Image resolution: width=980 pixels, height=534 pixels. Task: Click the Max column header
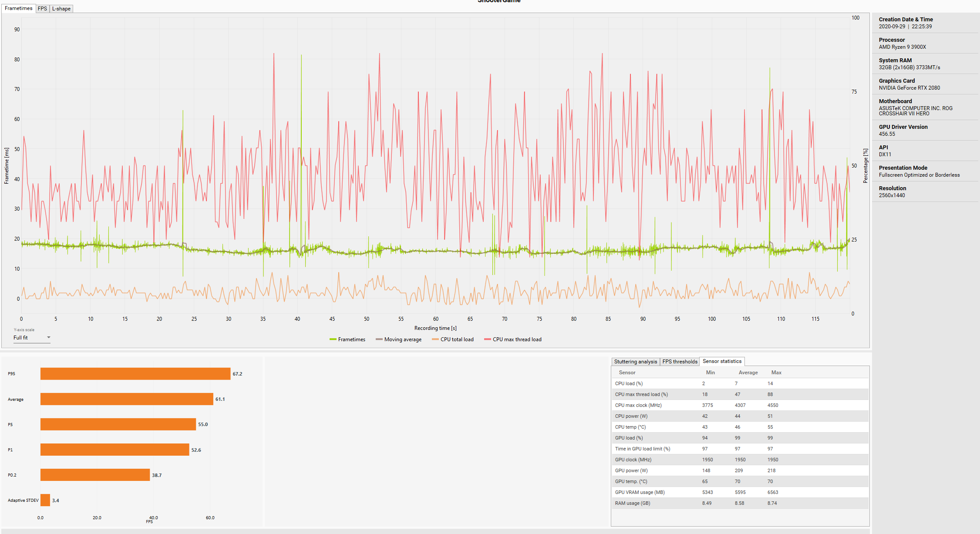776,373
